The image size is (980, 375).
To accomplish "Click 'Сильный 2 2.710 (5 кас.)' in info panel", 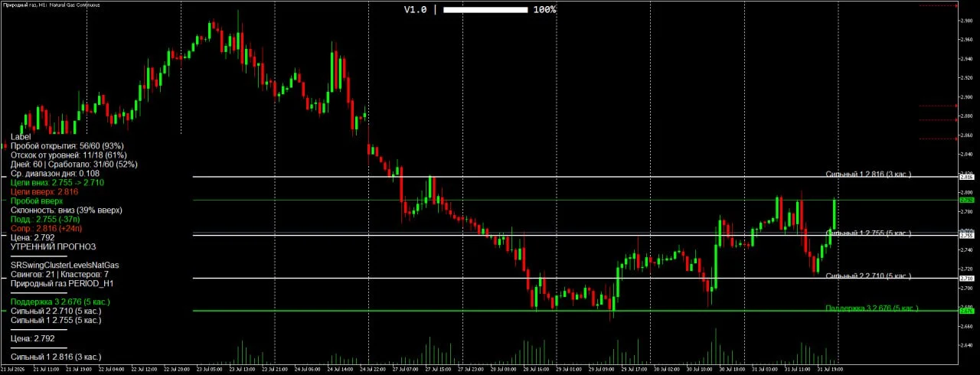I will click(x=56, y=311).
